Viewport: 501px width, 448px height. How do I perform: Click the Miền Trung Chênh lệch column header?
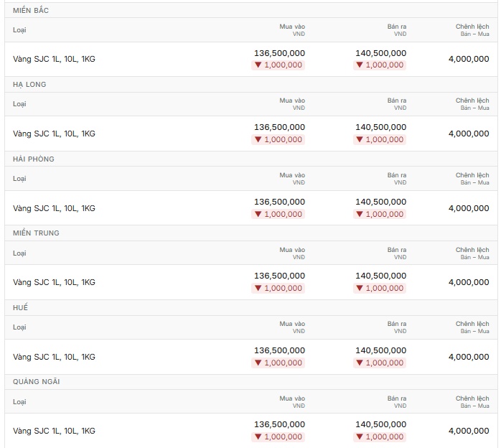tap(472, 253)
